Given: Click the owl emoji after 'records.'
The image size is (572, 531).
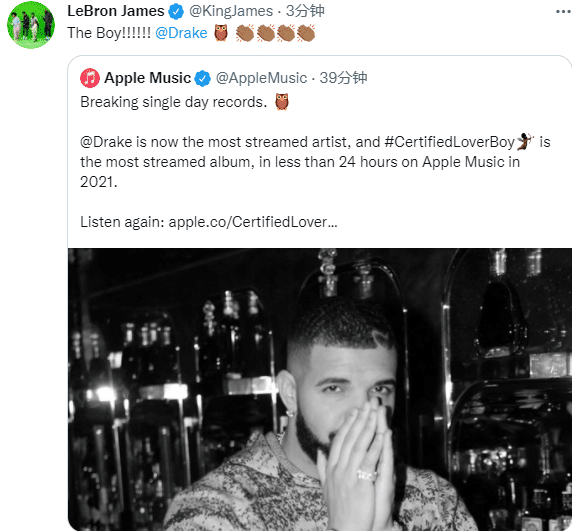Looking at the screenshot, I should click(282, 102).
